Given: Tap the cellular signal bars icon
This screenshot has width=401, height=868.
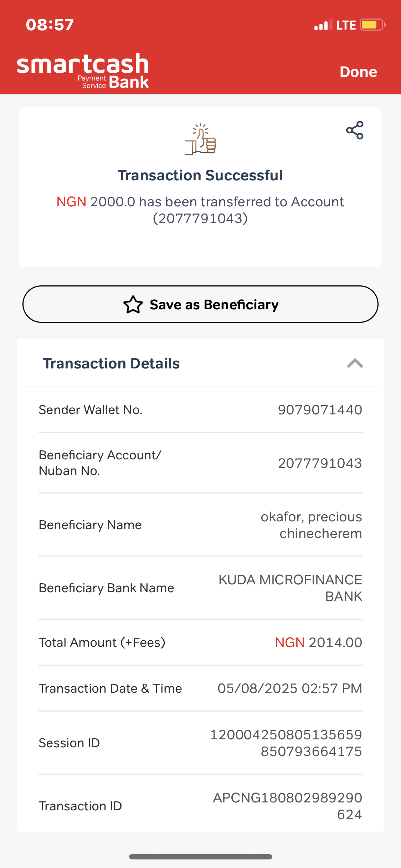Looking at the screenshot, I should click(x=323, y=25).
